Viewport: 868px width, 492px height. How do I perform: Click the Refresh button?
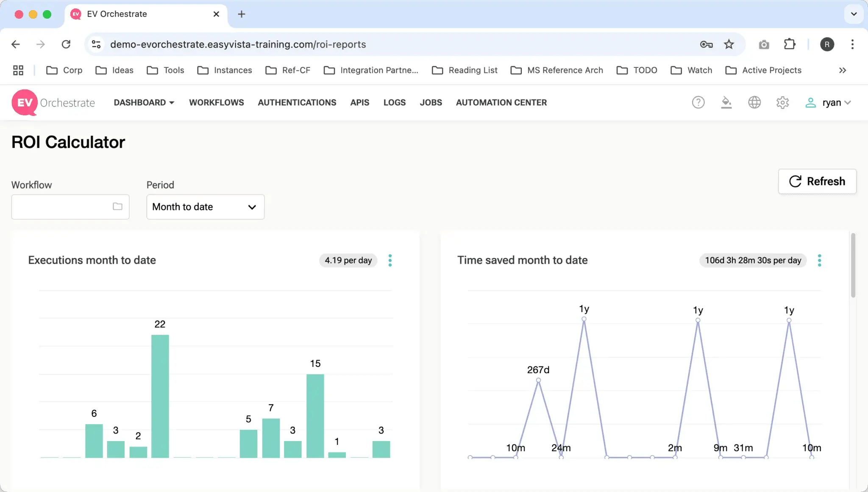pos(817,182)
